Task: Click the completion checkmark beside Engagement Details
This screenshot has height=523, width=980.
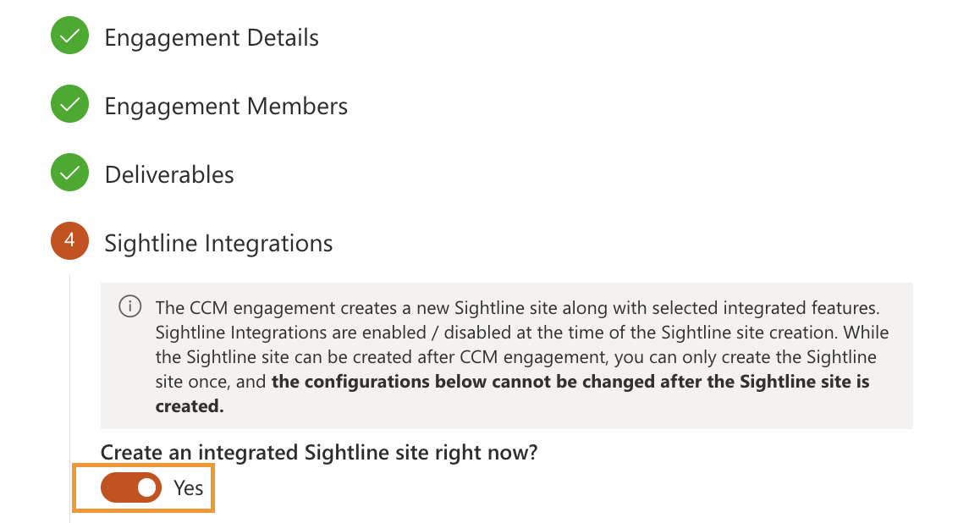Action: click(x=69, y=36)
